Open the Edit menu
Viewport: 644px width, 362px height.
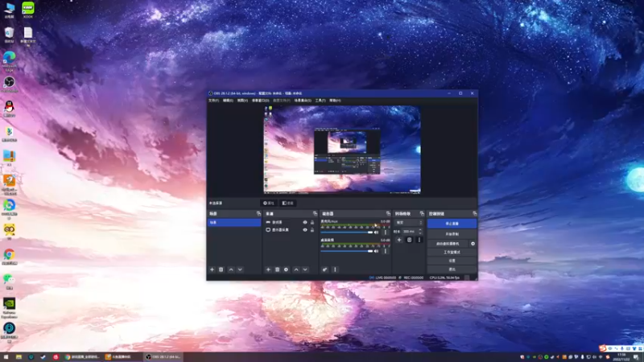pyautogui.click(x=228, y=101)
